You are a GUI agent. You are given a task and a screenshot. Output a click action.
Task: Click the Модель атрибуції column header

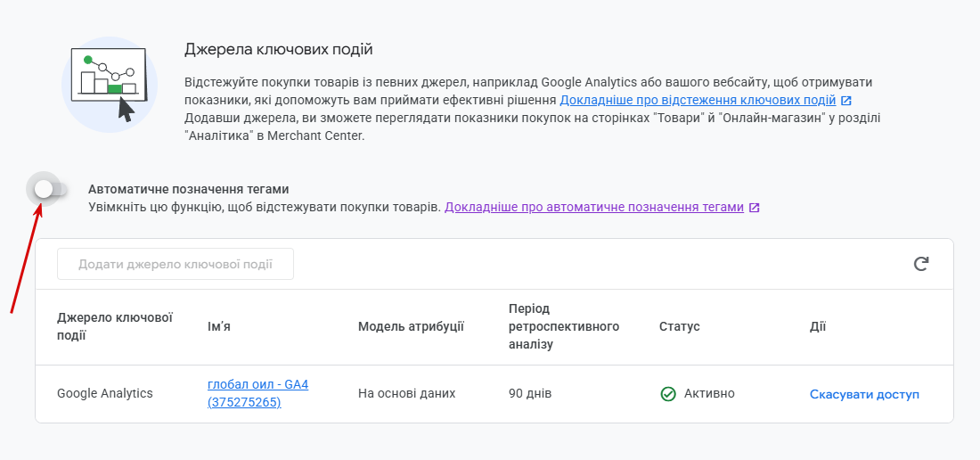coord(411,326)
